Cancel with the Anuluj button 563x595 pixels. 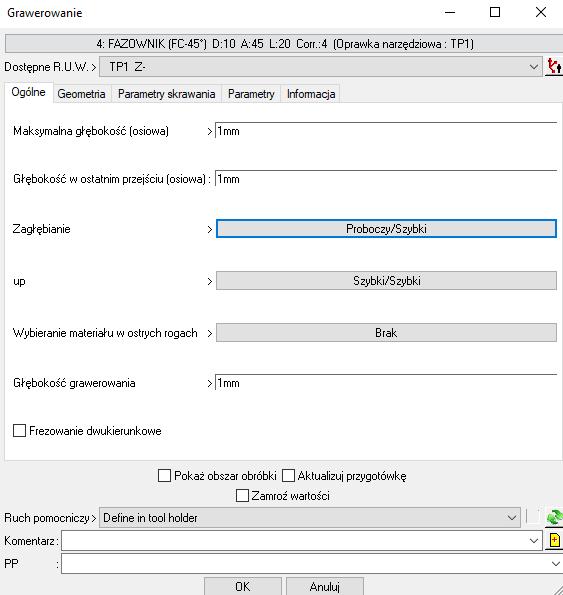tap(325, 586)
